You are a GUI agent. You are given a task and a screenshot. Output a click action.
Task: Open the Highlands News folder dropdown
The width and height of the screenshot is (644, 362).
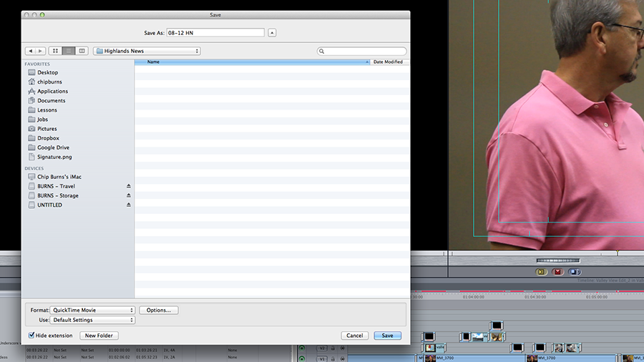[147, 51]
